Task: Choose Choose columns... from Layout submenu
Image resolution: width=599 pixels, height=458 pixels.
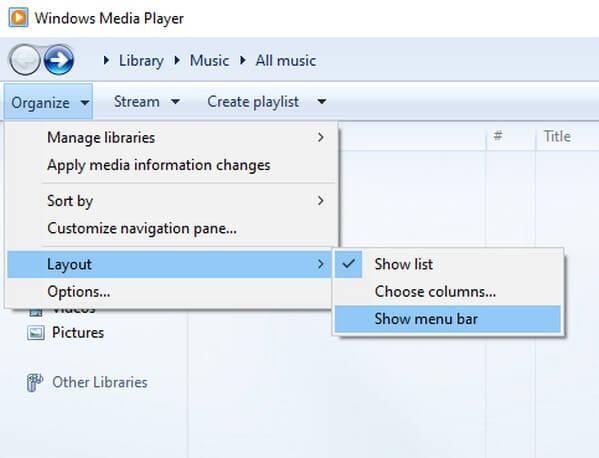Action: coord(448,291)
